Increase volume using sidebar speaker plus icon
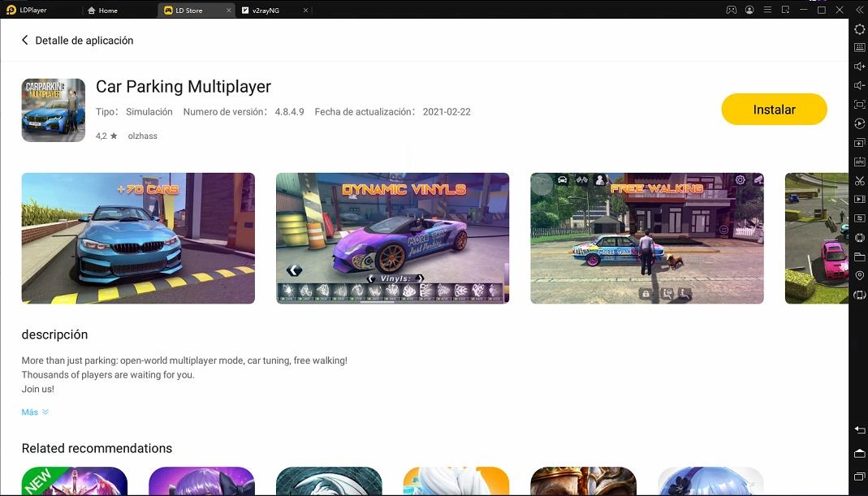The height and width of the screenshot is (496, 868). (x=860, y=67)
